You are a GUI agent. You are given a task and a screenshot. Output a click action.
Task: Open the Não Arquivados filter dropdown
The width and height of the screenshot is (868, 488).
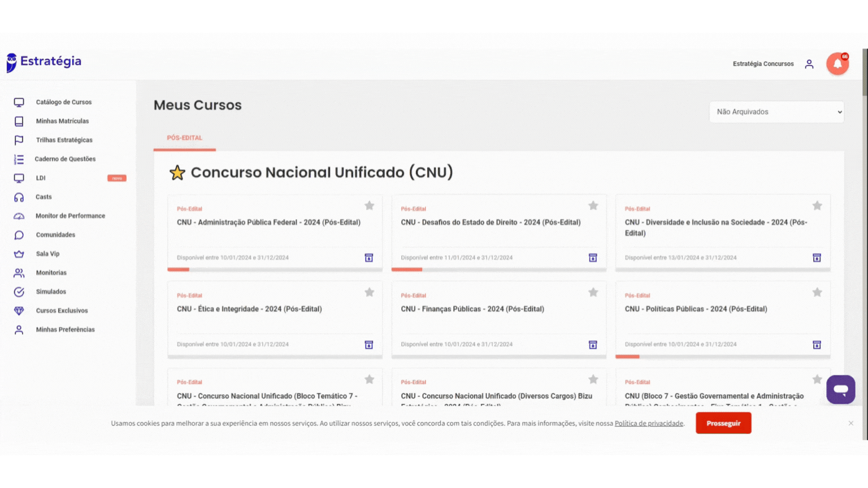click(x=776, y=112)
